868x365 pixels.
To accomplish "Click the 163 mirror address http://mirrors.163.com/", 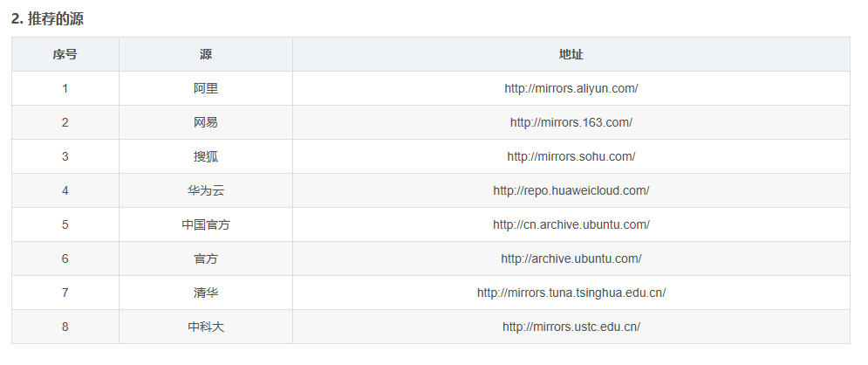I will point(571,122).
